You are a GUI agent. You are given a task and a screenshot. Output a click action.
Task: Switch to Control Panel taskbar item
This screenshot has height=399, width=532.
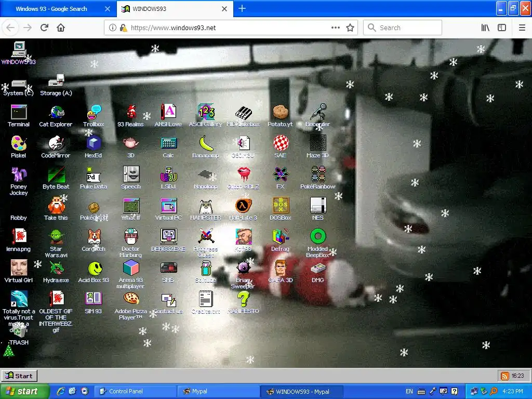tap(135, 391)
